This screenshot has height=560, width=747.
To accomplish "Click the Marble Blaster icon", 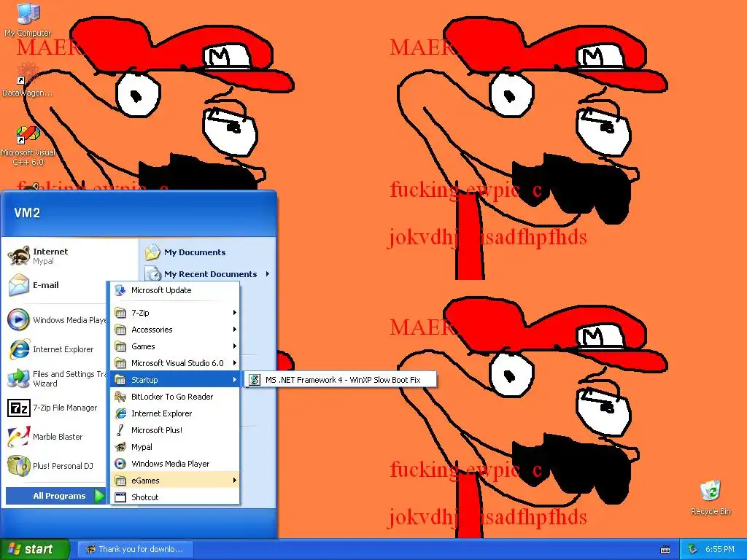I will (x=18, y=437).
